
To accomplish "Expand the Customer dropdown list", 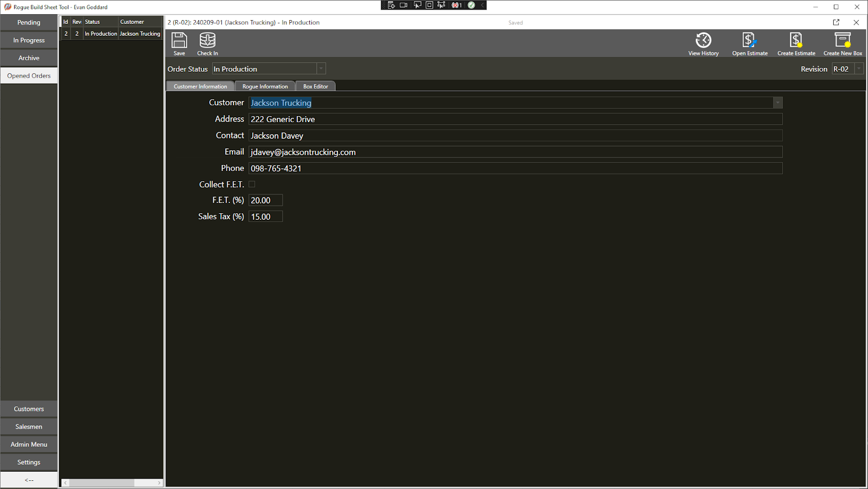I will [777, 103].
